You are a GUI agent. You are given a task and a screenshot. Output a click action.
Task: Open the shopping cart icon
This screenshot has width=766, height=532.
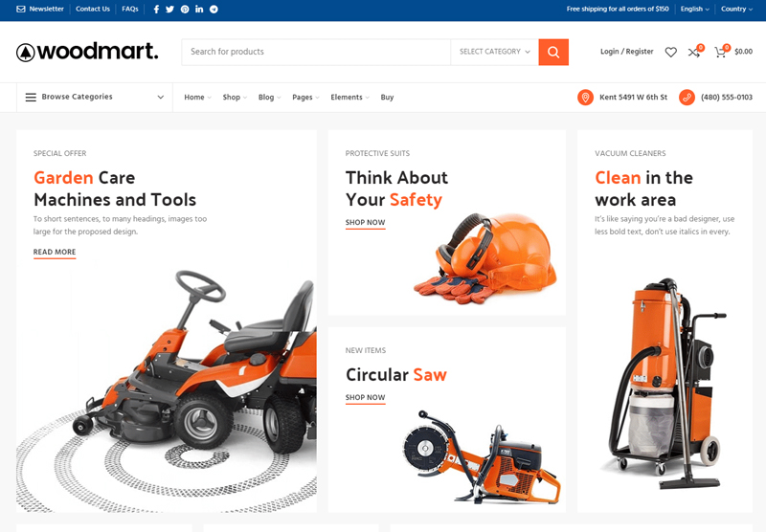(x=720, y=52)
